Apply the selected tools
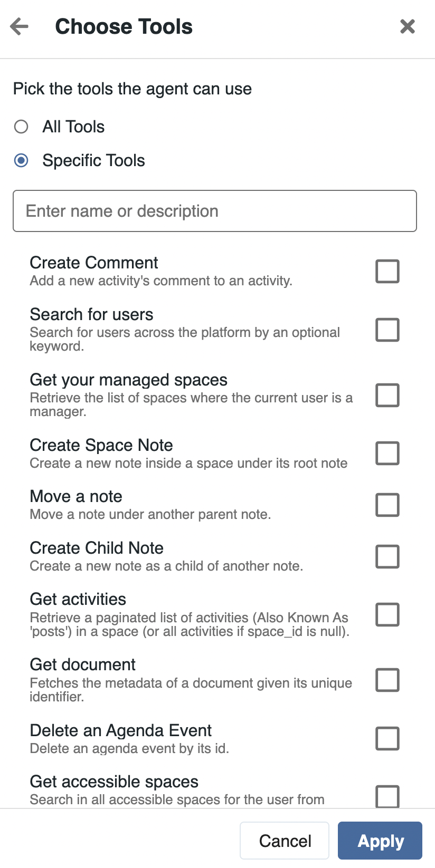Screen dimensions: 435x868 coord(380,841)
